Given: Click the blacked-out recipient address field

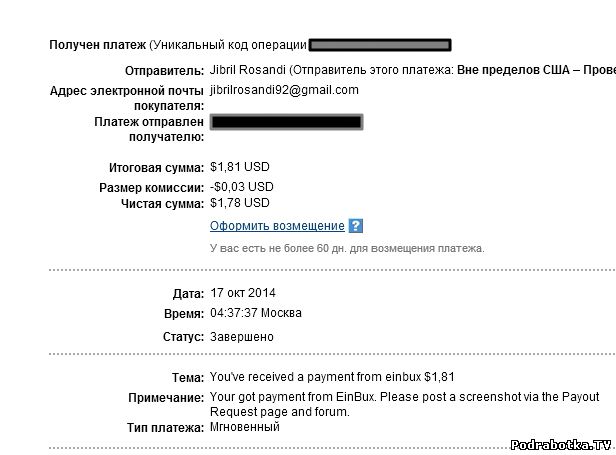Looking at the screenshot, I should [286, 123].
